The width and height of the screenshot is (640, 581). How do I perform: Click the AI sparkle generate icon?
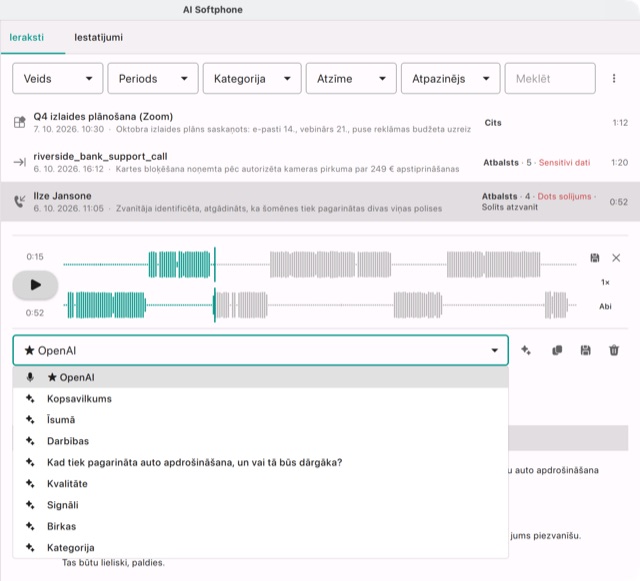click(526, 350)
